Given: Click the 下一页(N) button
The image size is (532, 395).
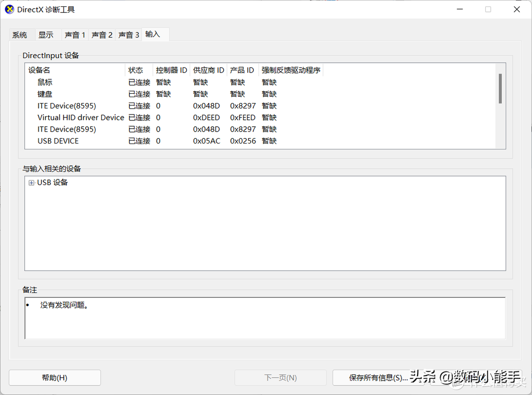Looking at the screenshot, I should 280,378.
